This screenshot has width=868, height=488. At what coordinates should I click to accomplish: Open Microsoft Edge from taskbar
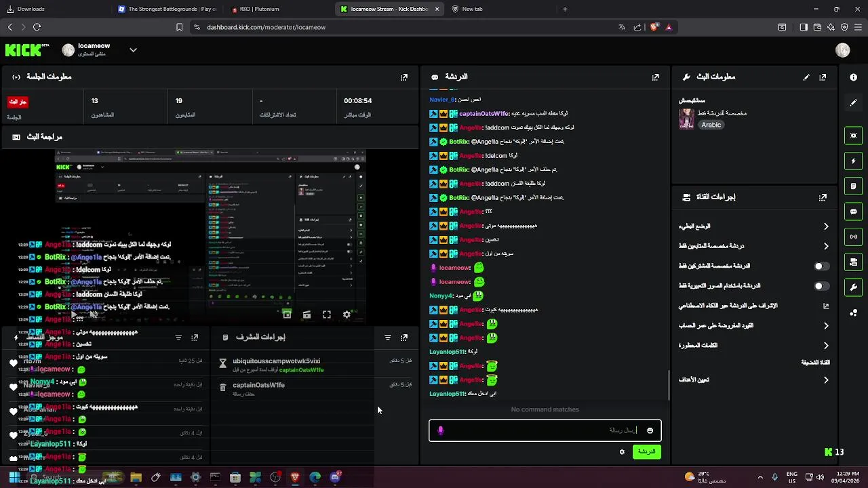(x=315, y=477)
